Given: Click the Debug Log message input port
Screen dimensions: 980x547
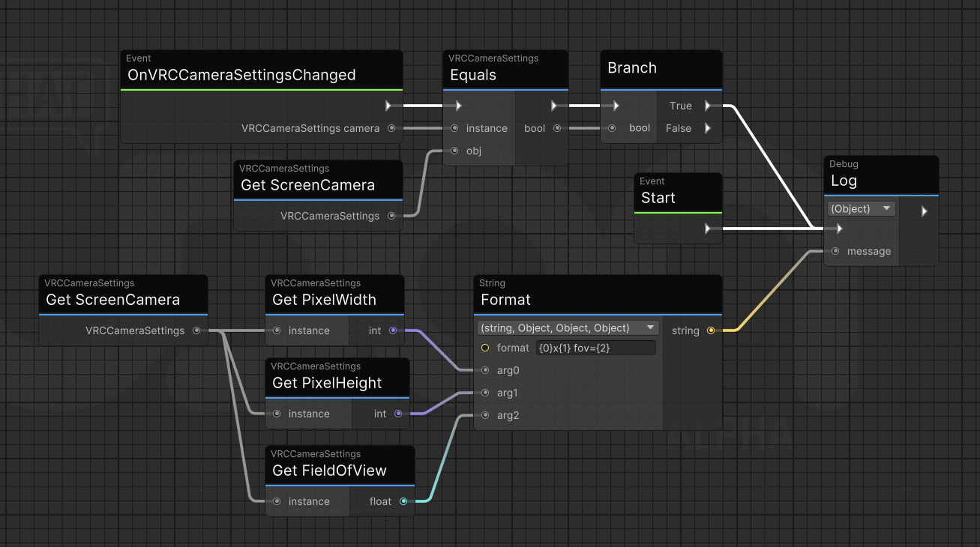Looking at the screenshot, I should point(835,251).
